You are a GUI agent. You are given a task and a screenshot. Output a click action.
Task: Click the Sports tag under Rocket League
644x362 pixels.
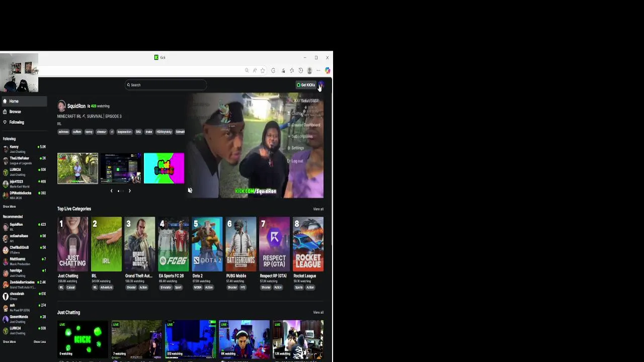coord(299,288)
